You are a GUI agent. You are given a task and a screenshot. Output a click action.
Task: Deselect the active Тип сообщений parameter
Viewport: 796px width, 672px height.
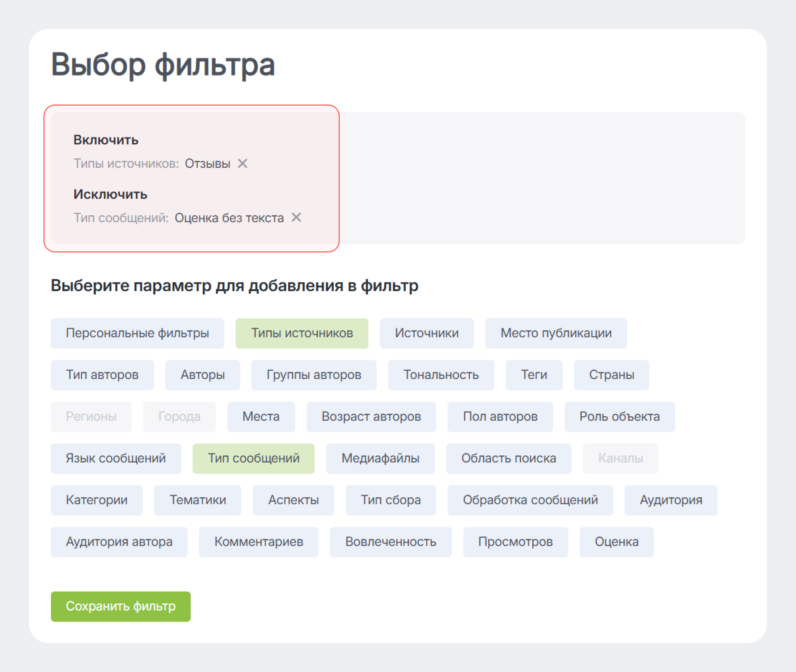coord(253,458)
